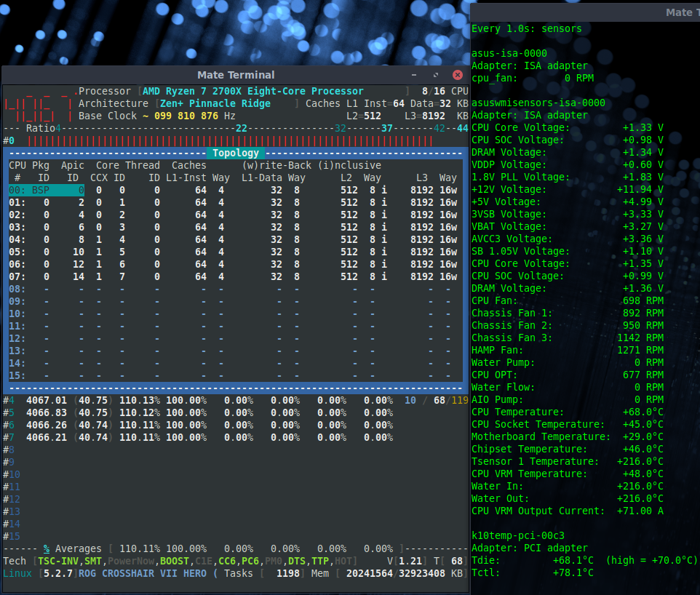700x595 pixels.
Task: Click Motherboard Temperature +29.0°C reading
Action: 568,437
